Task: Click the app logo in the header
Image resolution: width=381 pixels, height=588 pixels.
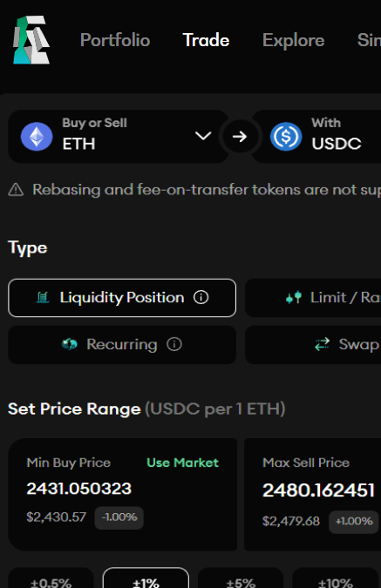Action: pyautogui.click(x=31, y=40)
